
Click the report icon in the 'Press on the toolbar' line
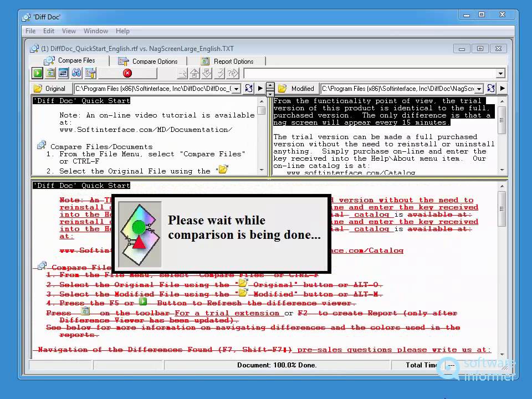tap(85, 311)
